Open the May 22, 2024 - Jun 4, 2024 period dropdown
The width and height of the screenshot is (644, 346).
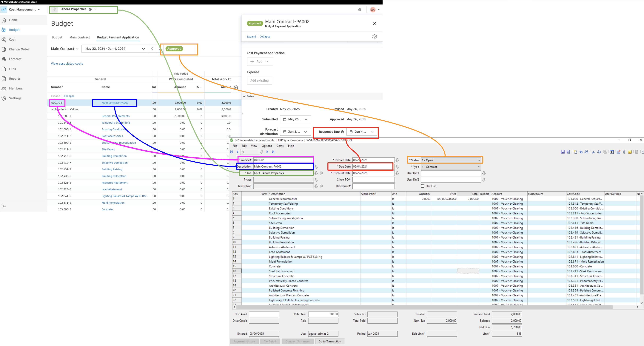tap(115, 49)
